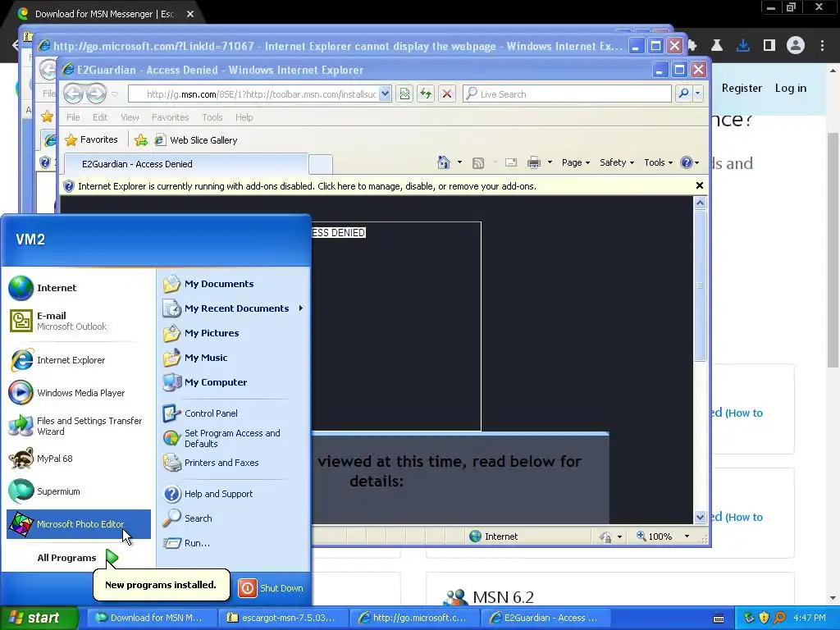Open File menu in E2Guardian IE window

(73, 117)
